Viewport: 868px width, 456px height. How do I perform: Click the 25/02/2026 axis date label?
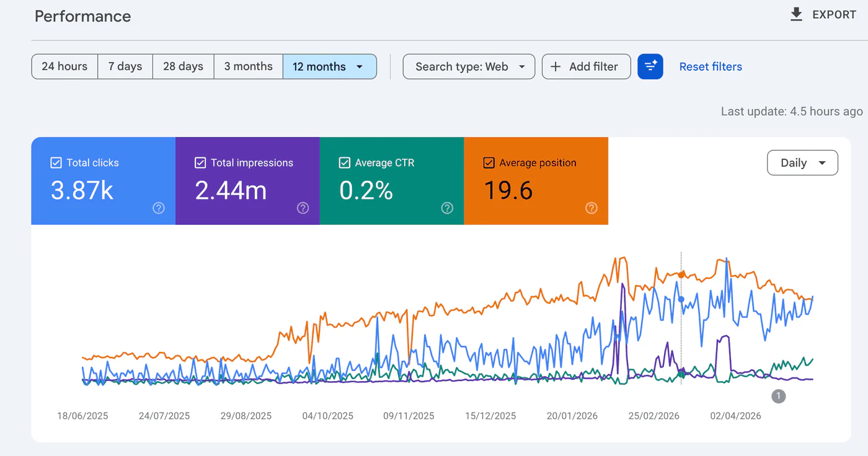coord(654,416)
